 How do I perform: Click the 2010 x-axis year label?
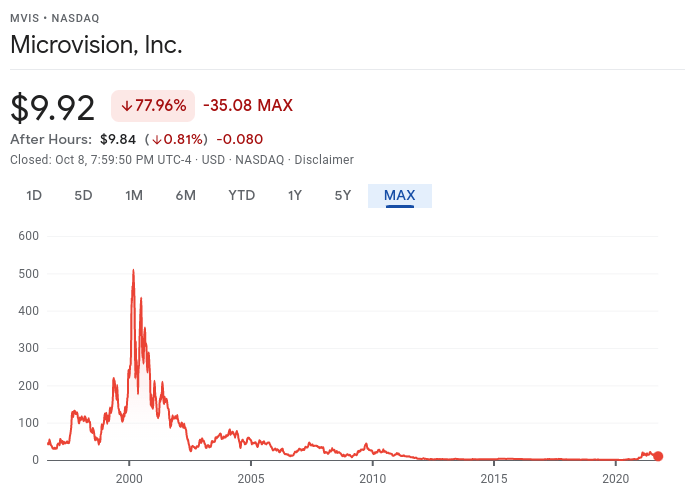372,478
